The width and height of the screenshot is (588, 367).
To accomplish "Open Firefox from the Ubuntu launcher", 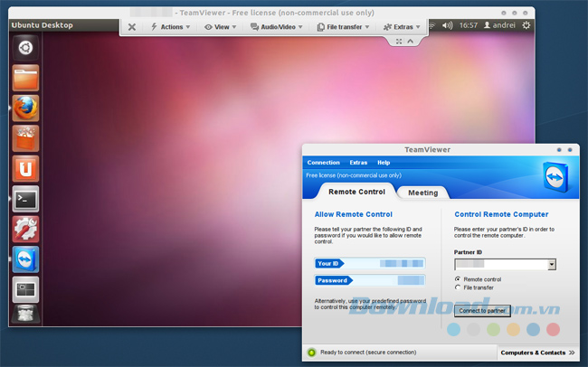I will [25, 108].
